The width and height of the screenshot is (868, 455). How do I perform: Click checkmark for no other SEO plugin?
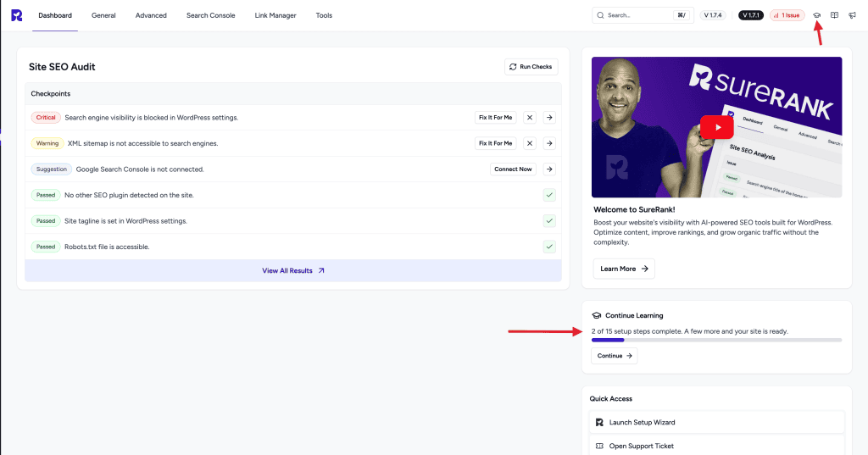(549, 195)
